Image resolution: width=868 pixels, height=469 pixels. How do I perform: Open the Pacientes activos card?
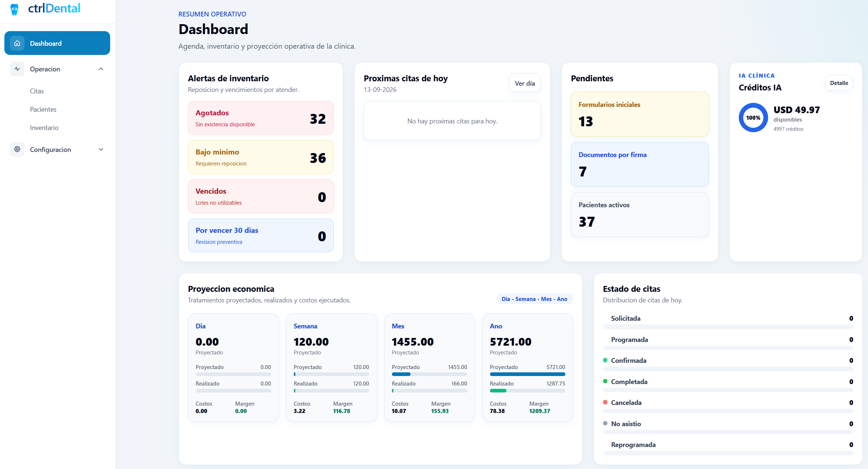[640, 215]
